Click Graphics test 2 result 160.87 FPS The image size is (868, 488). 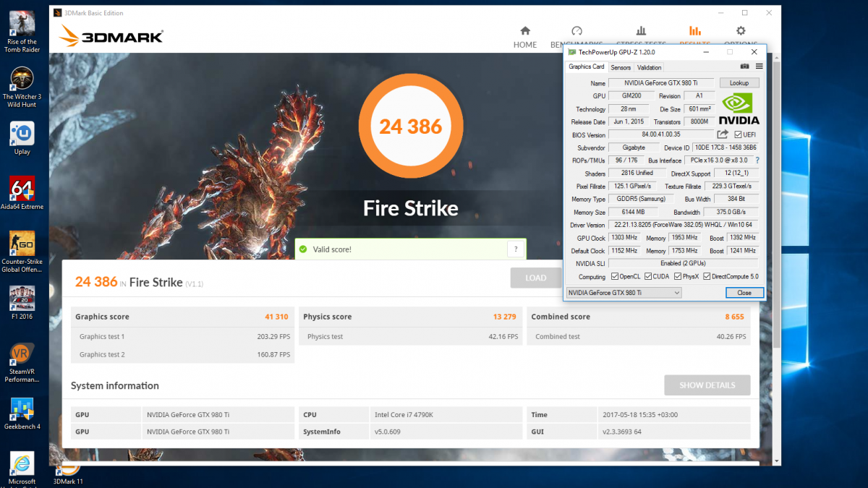click(273, 355)
